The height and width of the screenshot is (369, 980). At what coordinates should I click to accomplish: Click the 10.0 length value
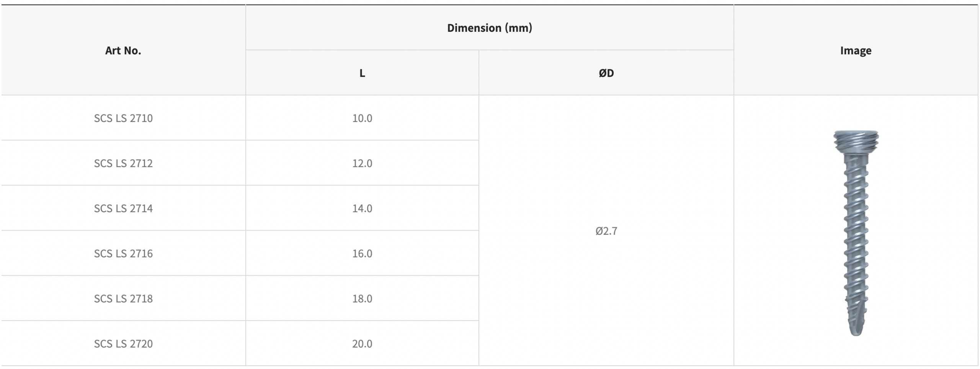[x=362, y=118]
